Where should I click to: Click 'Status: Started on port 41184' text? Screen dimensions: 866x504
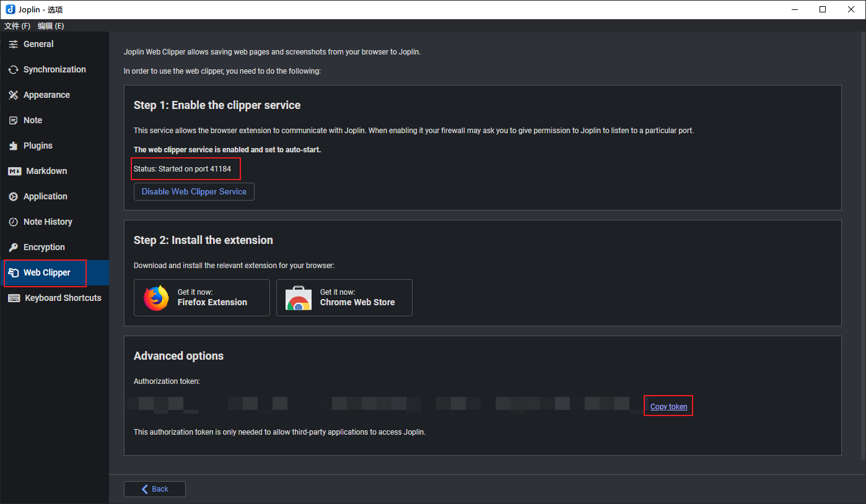pyautogui.click(x=182, y=169)
